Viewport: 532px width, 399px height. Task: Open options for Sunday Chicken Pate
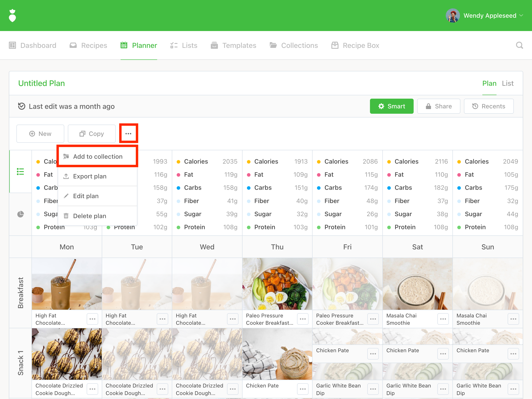pyautogui.click(x=513, y=354)
